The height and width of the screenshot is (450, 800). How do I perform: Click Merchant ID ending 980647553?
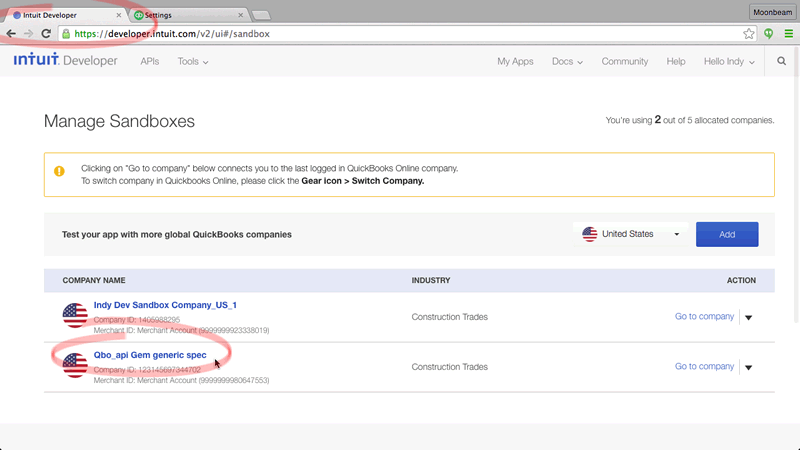click(181, 381)
